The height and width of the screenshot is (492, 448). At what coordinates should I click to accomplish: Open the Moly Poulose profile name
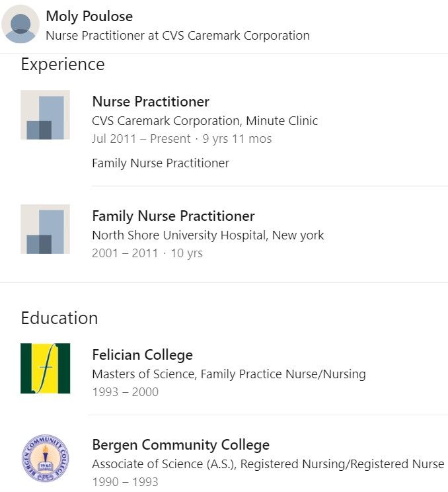point(89,17)
